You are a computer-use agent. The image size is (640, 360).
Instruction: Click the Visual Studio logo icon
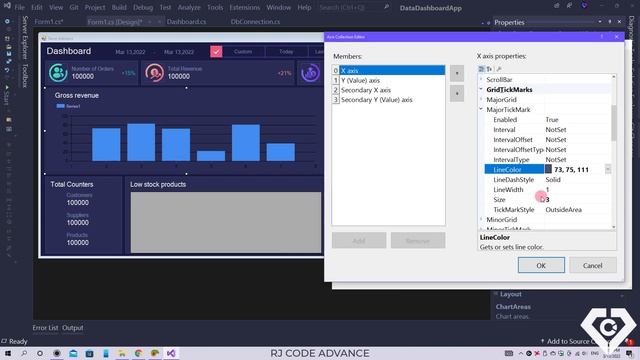(7, 6)
